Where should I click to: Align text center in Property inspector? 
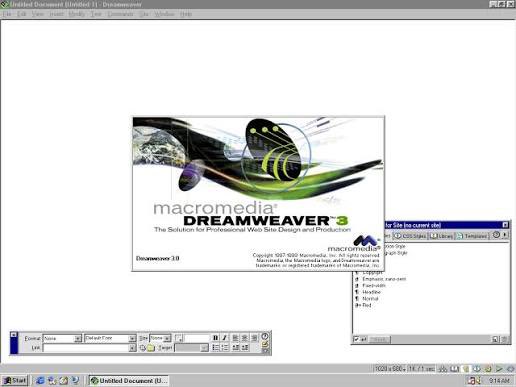(x=244, y=338)
